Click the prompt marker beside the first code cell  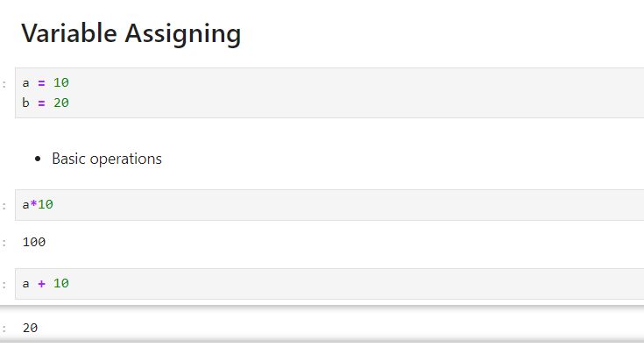pyautogui.click(x=4, y=84)
